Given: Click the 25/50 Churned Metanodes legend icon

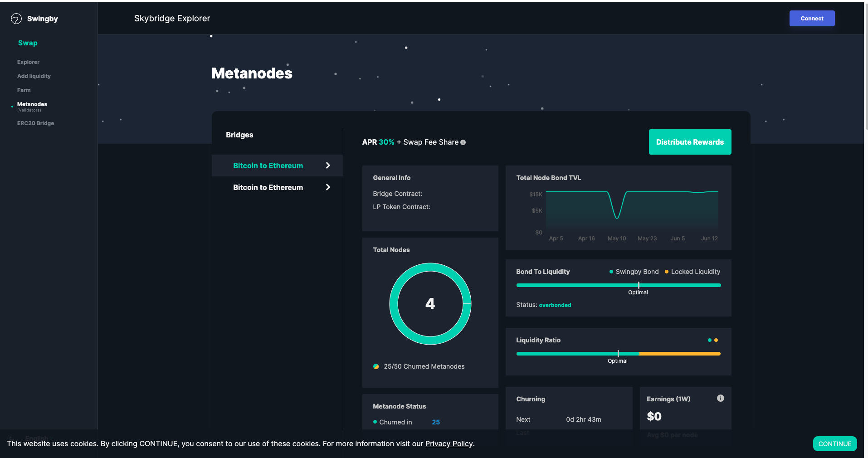Looking at the screenshot, I should (376, 366).
